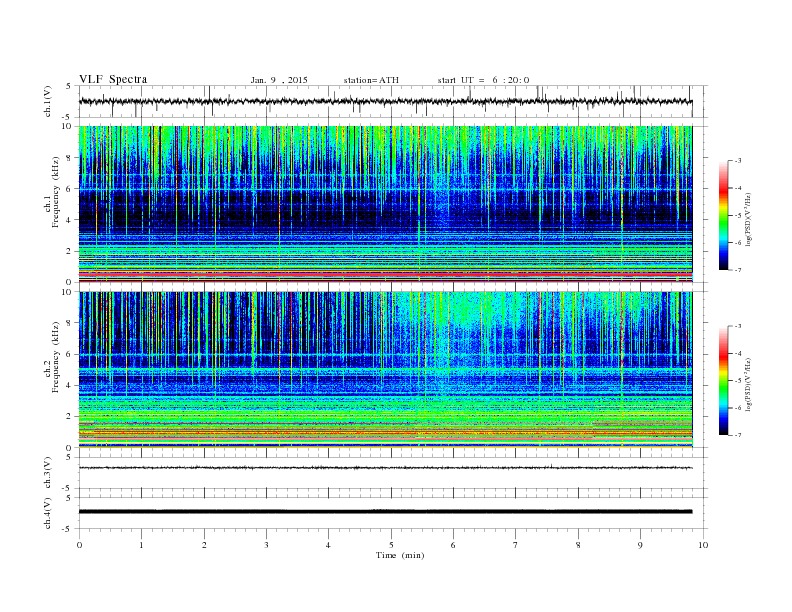Click the "2" tick on ch.1 frequency axis
The image size is (792, 612).
(69, 251)
